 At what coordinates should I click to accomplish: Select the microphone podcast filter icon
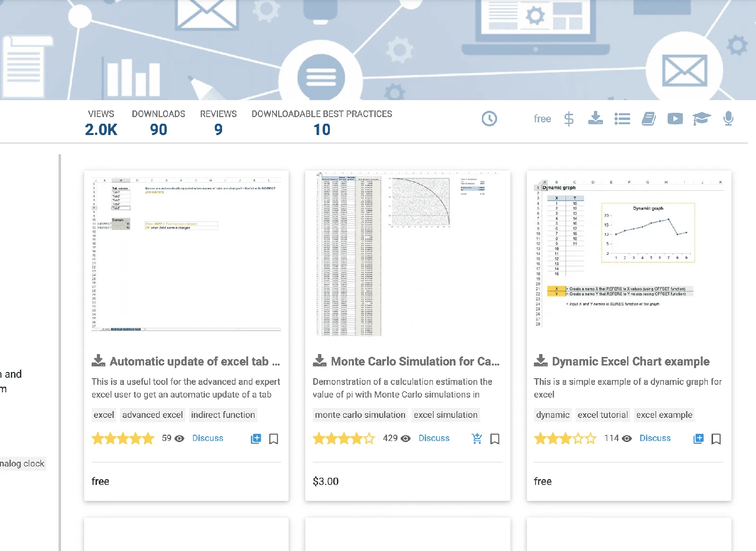pyautogui.click(x=729, y=119)
